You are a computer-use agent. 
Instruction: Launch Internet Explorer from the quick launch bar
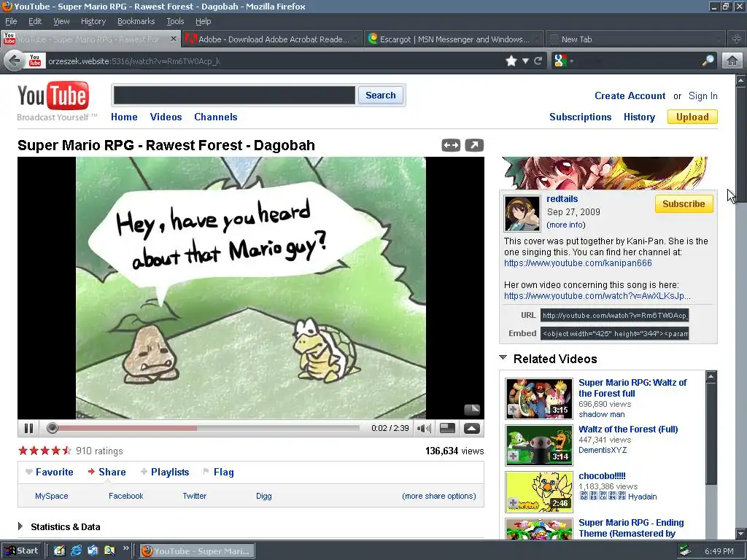(76, 551)
